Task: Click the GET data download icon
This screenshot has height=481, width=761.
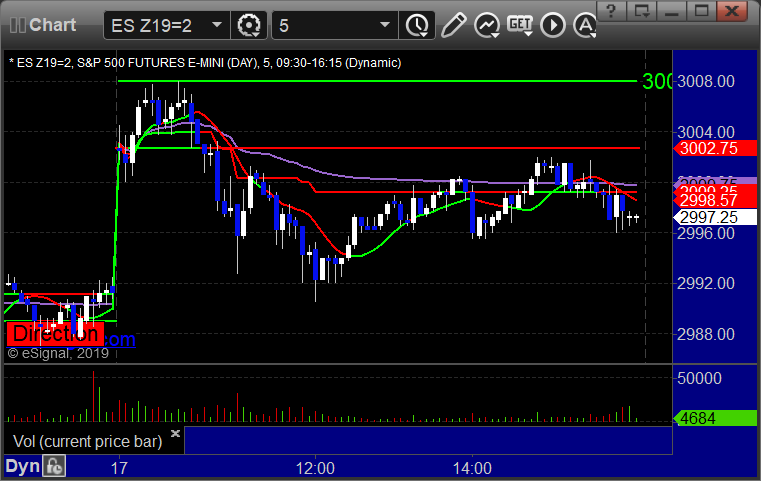Action: (520, 25)
